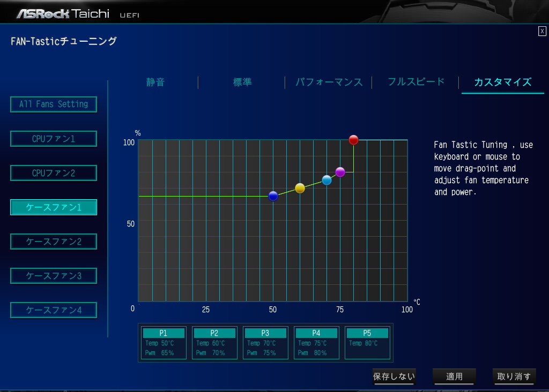The image size is (549, 392).
Task: Select the yellow P2 drag-point
Action: pyautogui.click(x=300, y=188)
